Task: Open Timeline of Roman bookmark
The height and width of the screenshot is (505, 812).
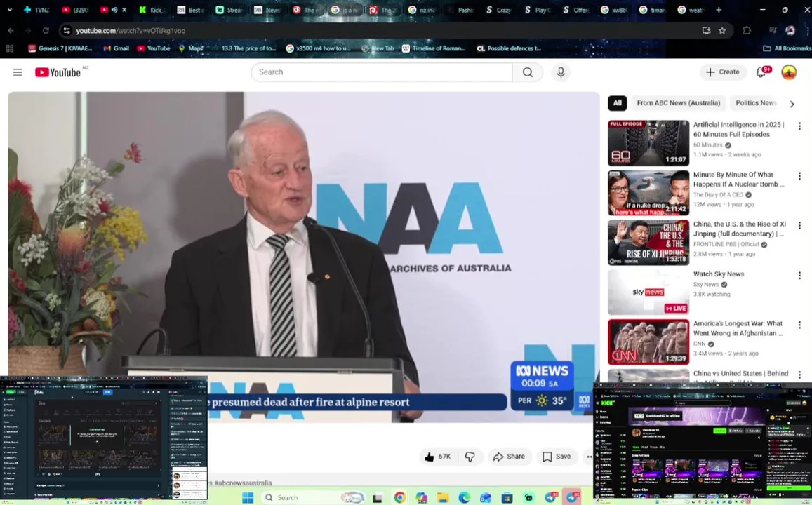Action: [x=434, y=48]
